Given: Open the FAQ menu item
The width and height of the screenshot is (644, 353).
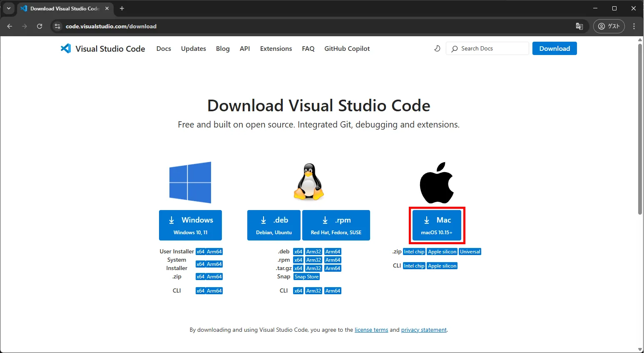Looking at the screenshot, I should (x=308, y=48).
